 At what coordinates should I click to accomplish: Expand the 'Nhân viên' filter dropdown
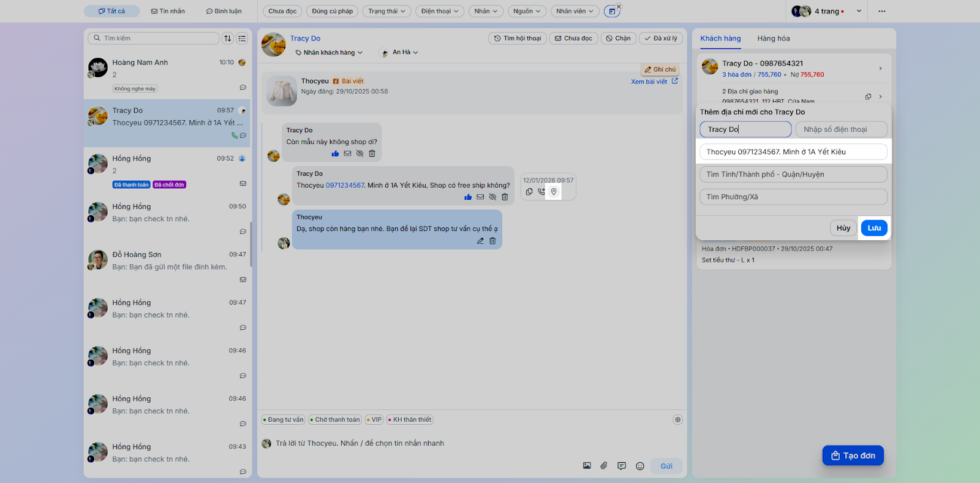coord(575,11)
